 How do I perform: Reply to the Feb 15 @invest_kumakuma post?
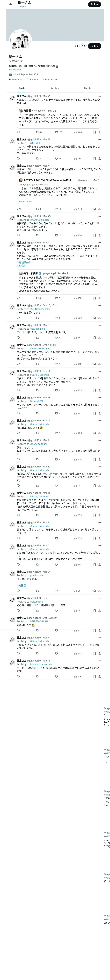point(18,676)
